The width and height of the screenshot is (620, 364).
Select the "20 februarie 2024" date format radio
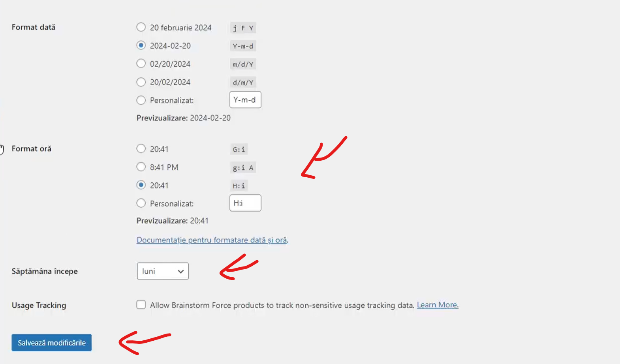tap(141, 27)
